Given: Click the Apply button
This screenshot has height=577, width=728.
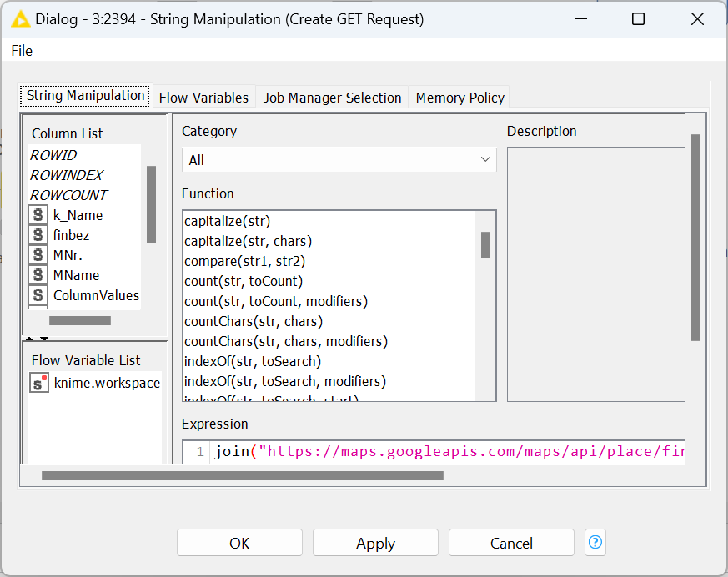Looking at the screenshot, I should coord(375,543).
